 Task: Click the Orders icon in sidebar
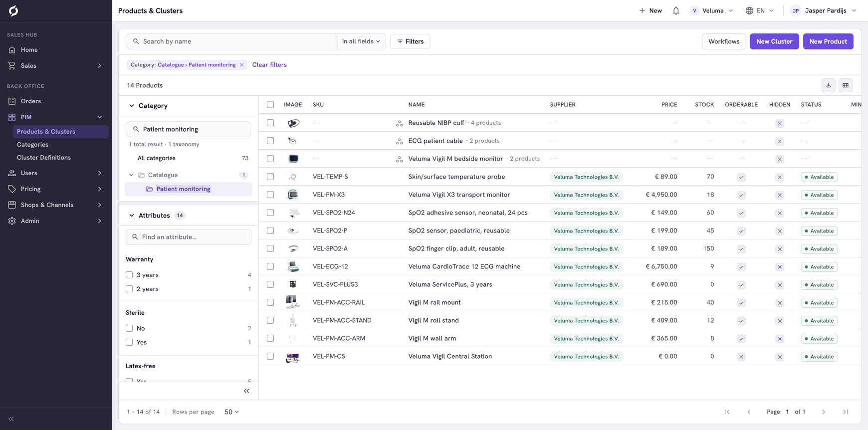(x=12, y=101)
